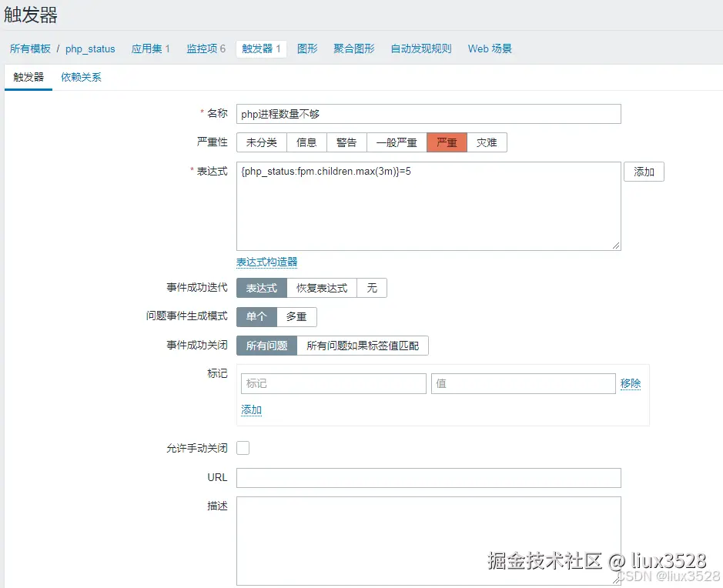The width and height of the screenshot is (723, 588).
Task: Open the 自动发现规则 section
Action: pyautogui.click(x=420, y=48)
